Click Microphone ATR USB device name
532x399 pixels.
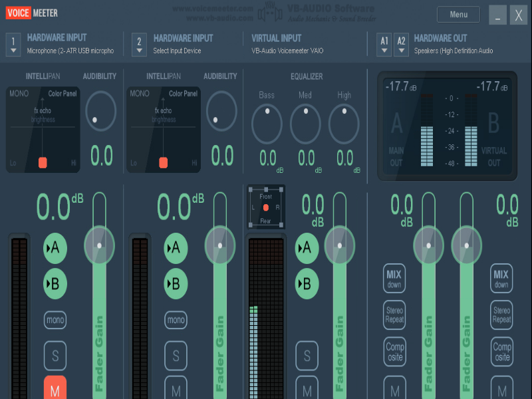(x=70, y=51)
